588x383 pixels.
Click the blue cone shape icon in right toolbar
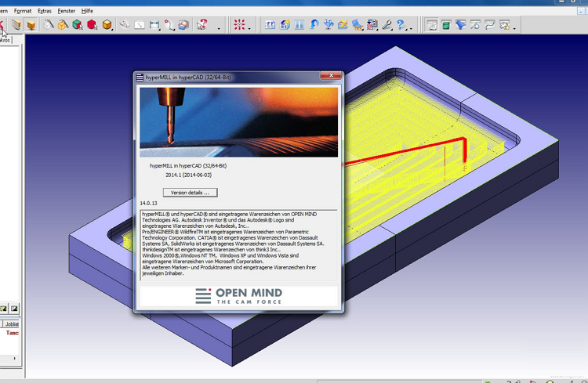coord(460,25)
